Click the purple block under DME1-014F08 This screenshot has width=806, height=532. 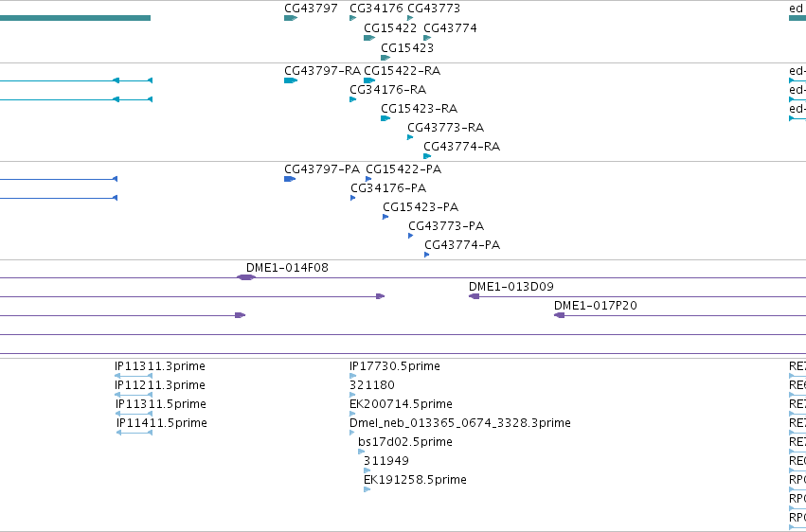(x=246, y=277)
